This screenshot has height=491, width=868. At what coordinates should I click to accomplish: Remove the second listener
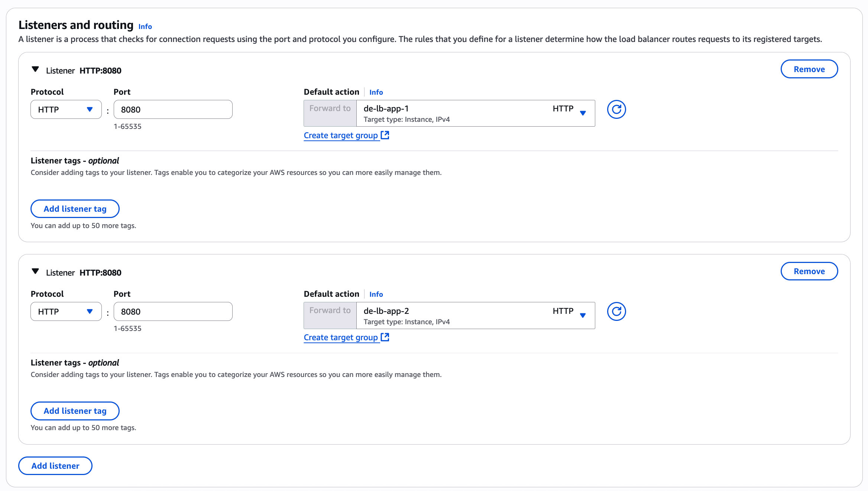[x=809, y=271]
